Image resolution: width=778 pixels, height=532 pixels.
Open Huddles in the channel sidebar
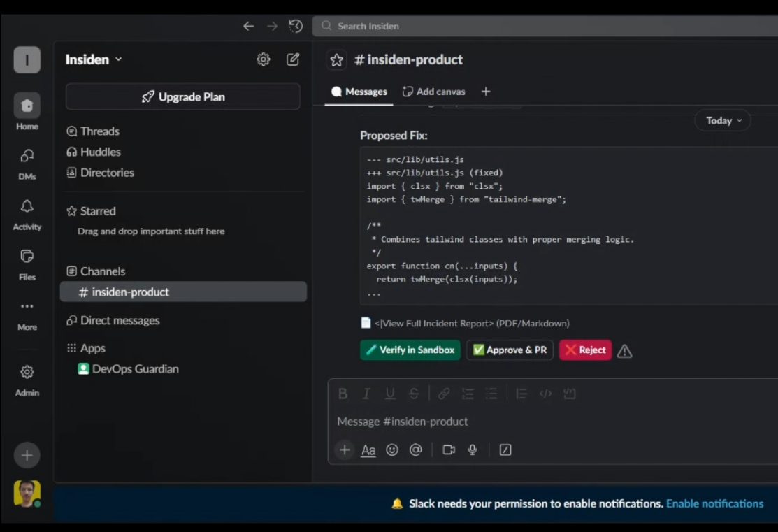[94, 152]
